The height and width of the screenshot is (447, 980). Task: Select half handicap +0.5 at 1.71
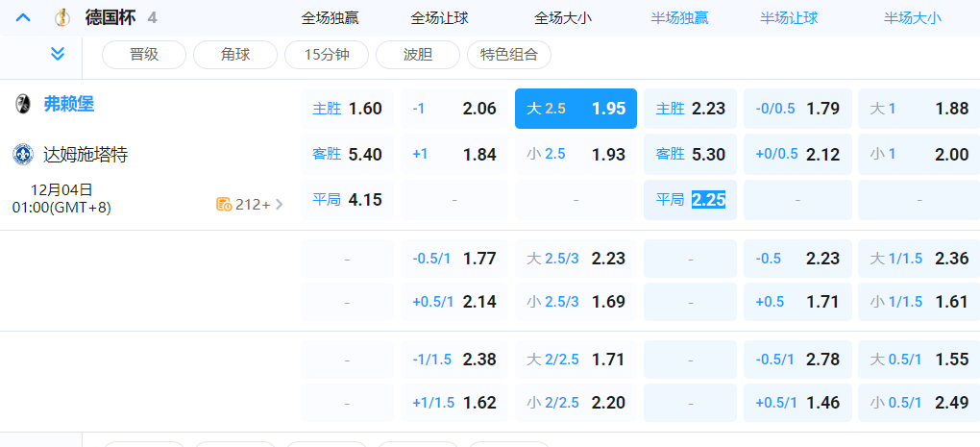[797, 302]
